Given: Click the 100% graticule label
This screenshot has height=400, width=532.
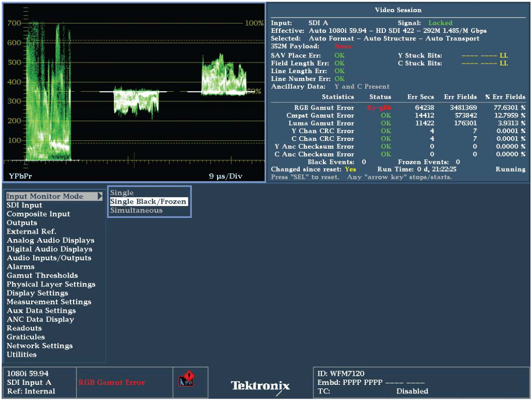Looking at the screenshot, I should point(254,23).
